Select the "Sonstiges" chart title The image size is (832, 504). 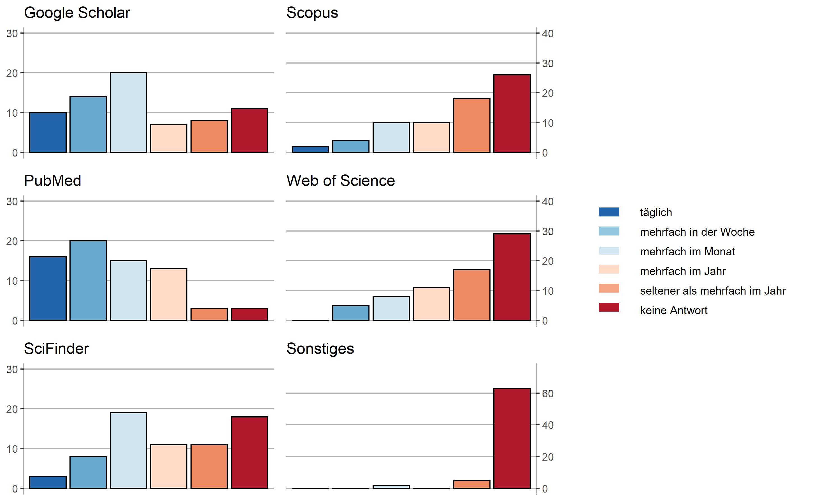point(320,349)
